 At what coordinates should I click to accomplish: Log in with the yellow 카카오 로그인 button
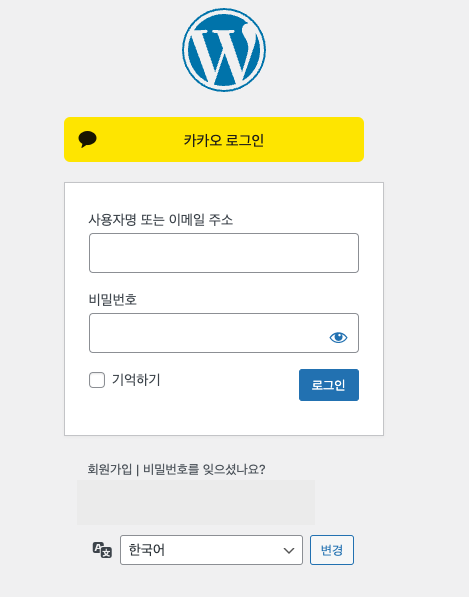pyautogui.click(x=214, y=139)
